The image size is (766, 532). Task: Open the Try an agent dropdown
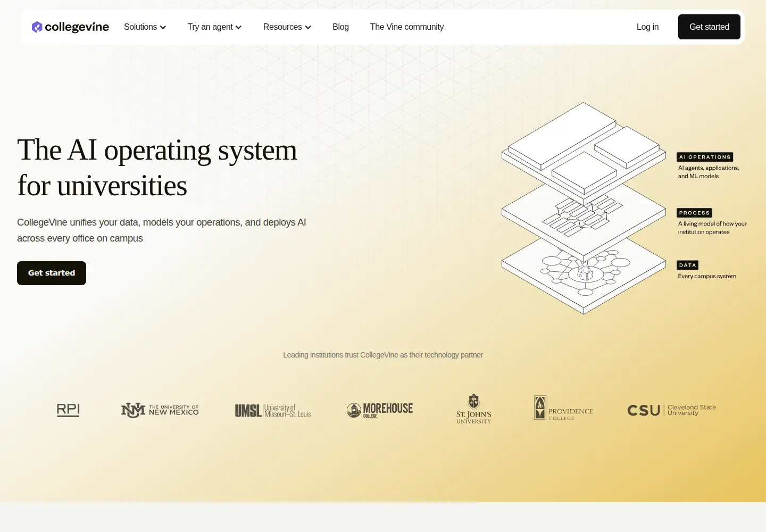(x=215, y=27)
